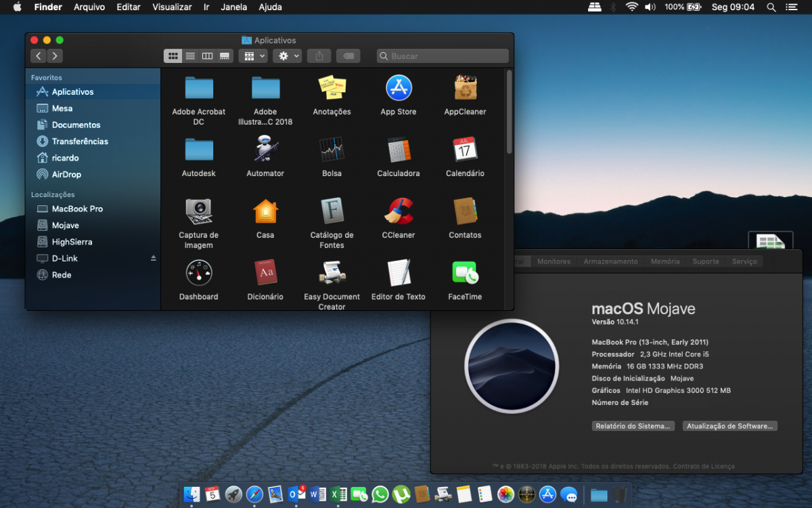Screen dimensions: 812x508
Task: Open the Editar menu
Action: [129, 7]
